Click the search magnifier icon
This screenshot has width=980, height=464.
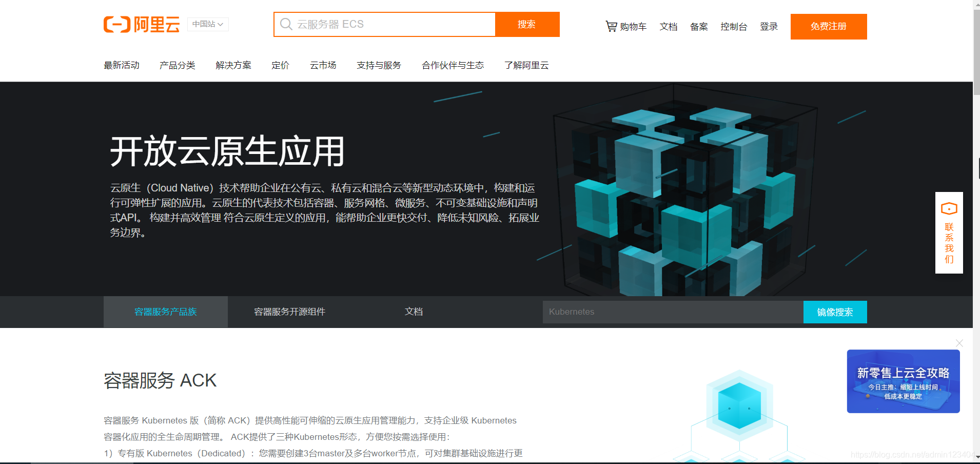click(x=286, y=24)
